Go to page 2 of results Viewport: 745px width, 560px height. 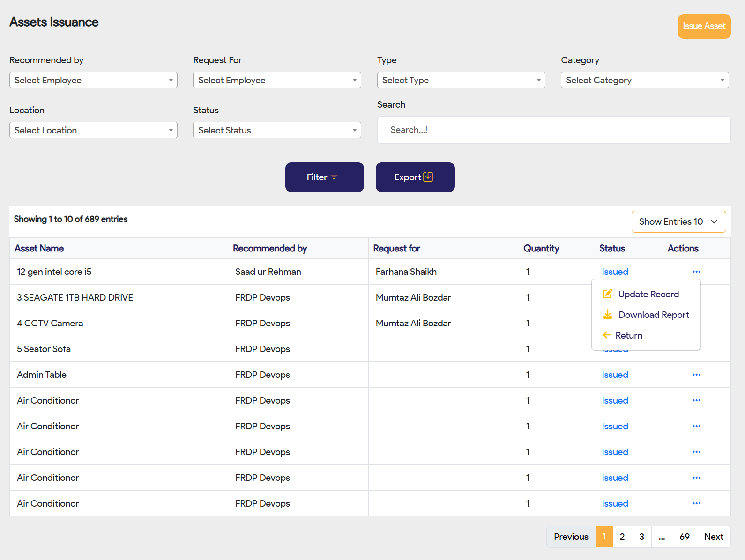click(x=622, y=537)
